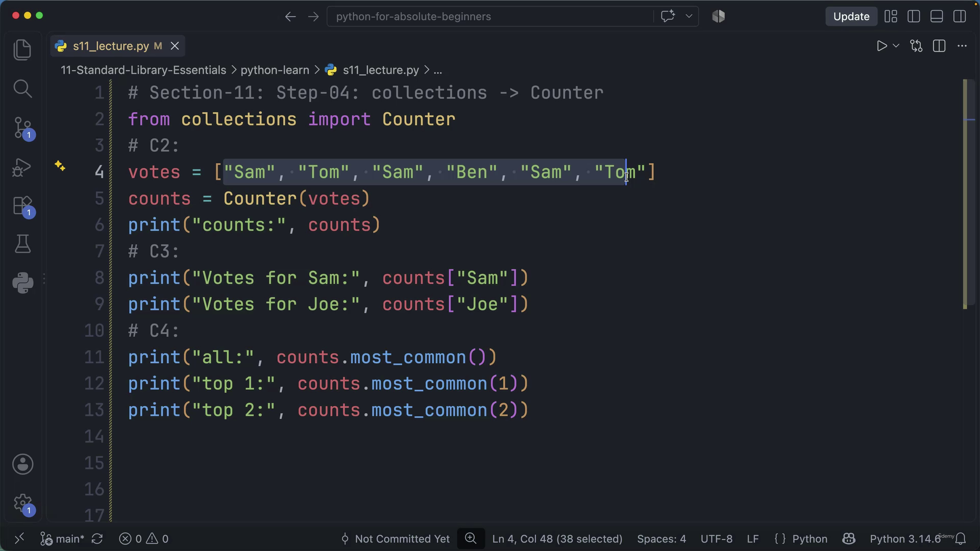Expand the breadcrumb ellipsis symbol

click(438, 70)
